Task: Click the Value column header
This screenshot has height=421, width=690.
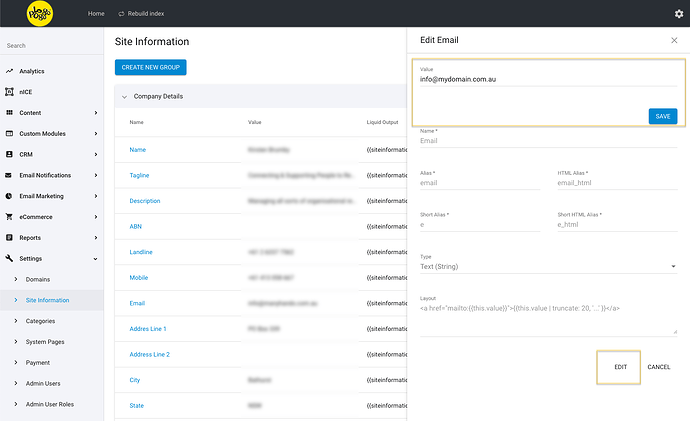Action: coord(255,122)
